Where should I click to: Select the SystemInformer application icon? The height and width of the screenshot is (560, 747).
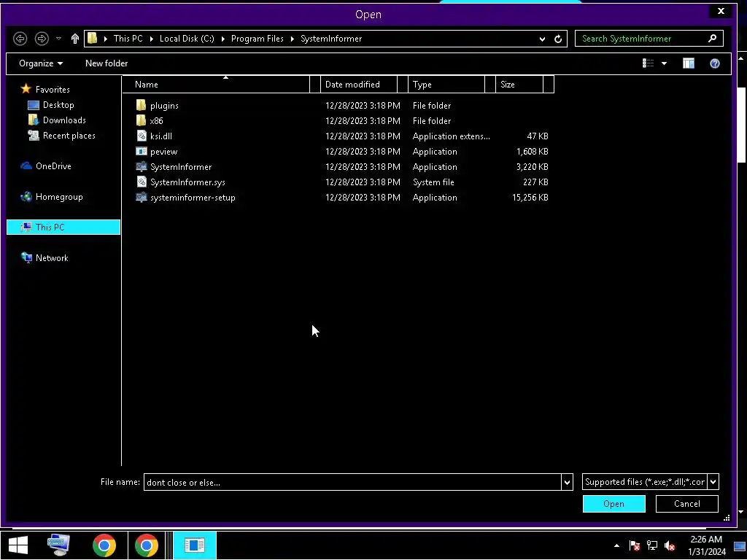pos(141,167)
